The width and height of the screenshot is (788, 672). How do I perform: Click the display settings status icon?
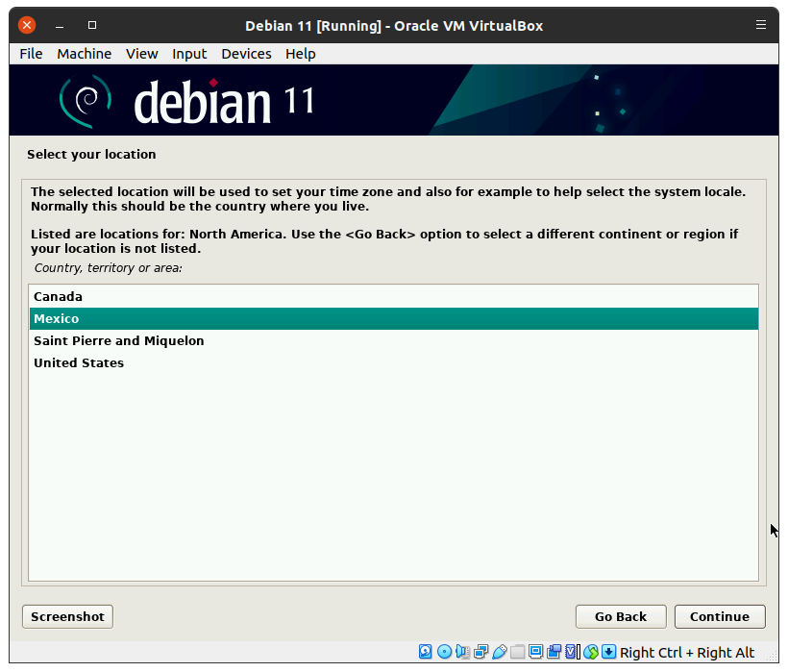tap(535, 652)
